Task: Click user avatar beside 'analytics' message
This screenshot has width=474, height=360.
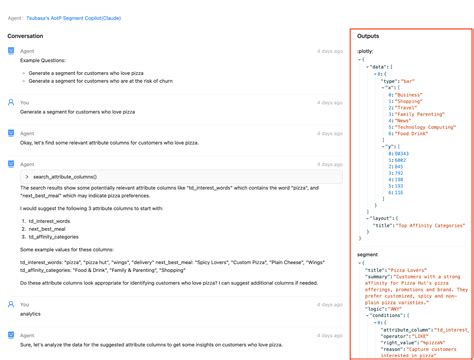Action: (x=11, y=304)
